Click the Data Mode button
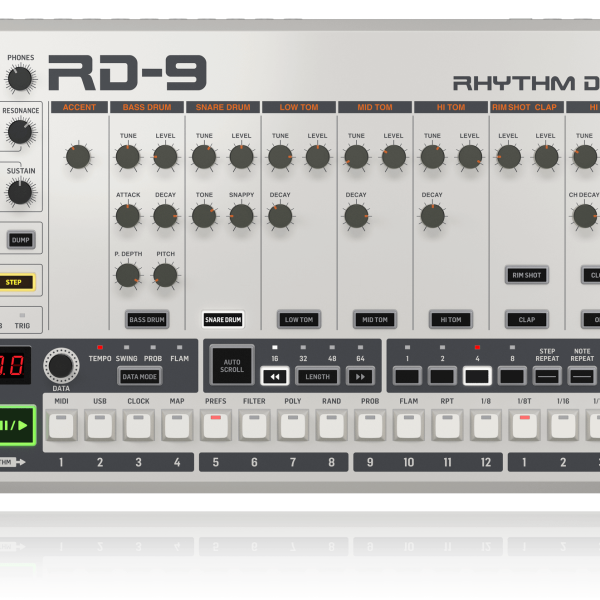This screenshot has height=600, width=600. (140, 376)
